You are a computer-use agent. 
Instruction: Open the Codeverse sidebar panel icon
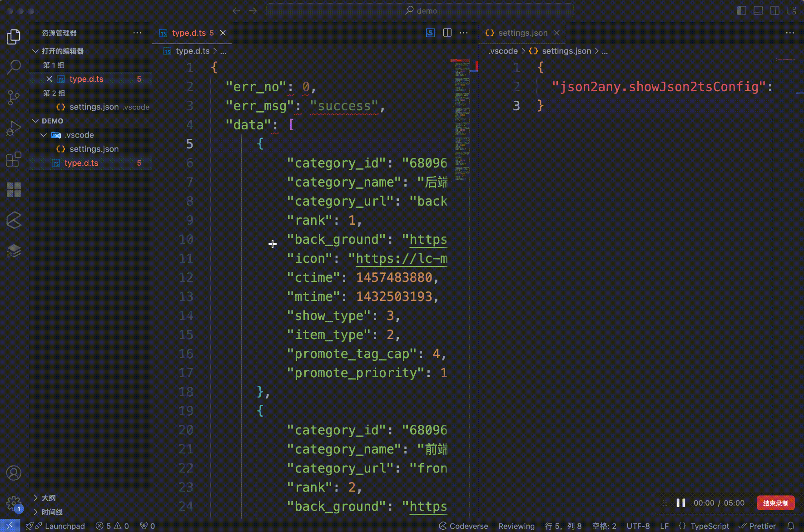coord(14,220)
